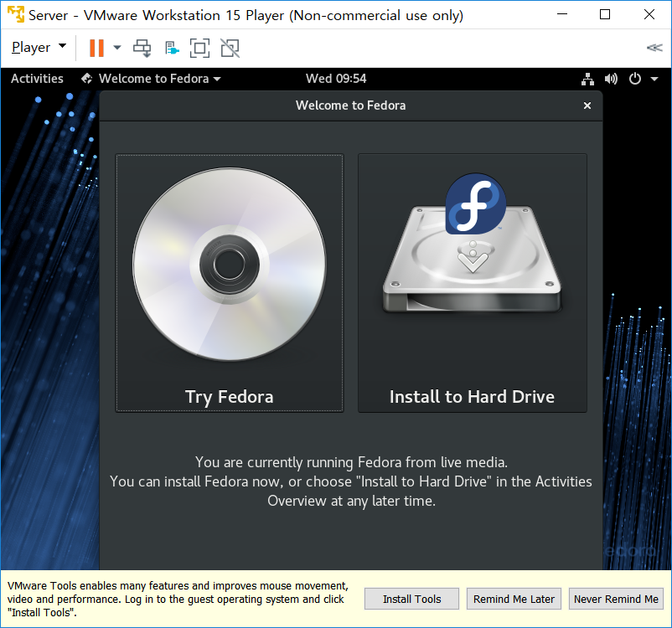Minimize the VMware Player window

coord(562,14)
